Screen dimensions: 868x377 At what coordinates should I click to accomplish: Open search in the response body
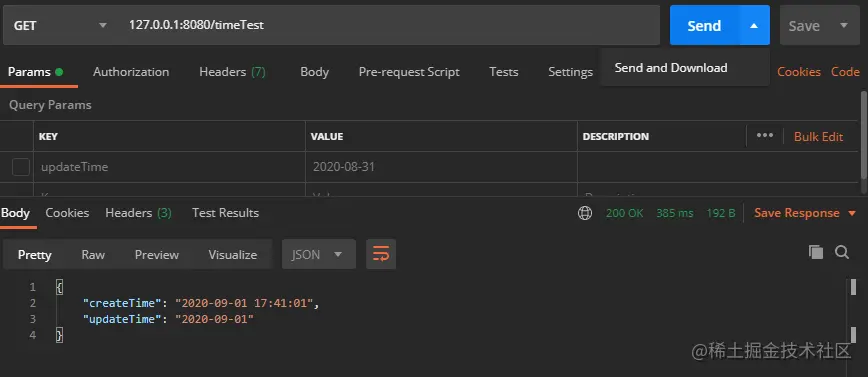tap(842, 252)
